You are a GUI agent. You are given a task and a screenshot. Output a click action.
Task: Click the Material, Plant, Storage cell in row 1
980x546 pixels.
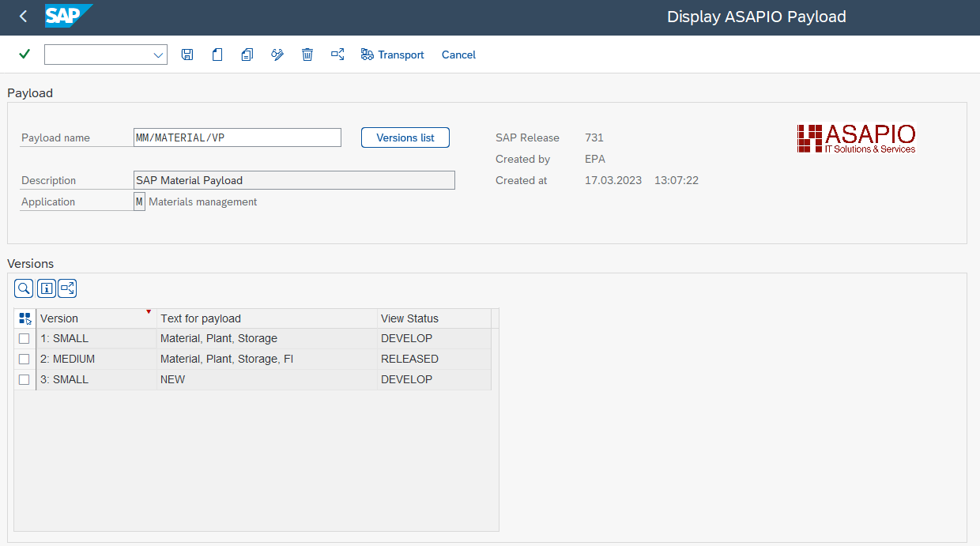[x=267, y=338]
